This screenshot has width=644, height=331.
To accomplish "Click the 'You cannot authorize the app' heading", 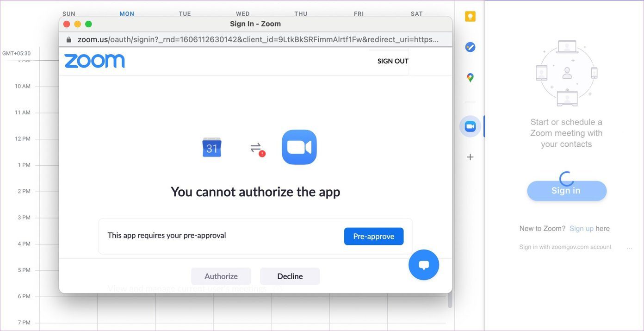I will [255, 192].
